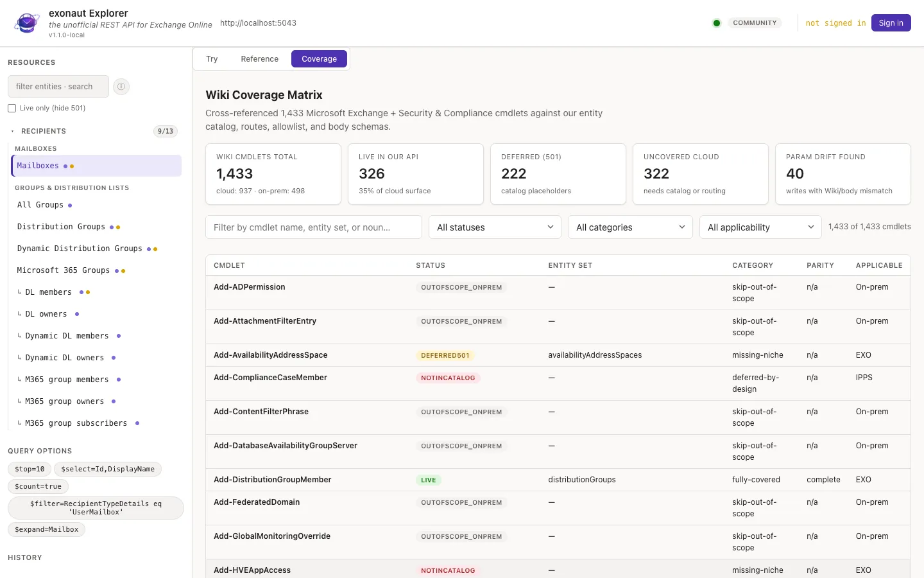Screen dimensions: 924x578
Task: Click the Add-AttachmentFilterEntry cmdlet
Action: [265, 321]
